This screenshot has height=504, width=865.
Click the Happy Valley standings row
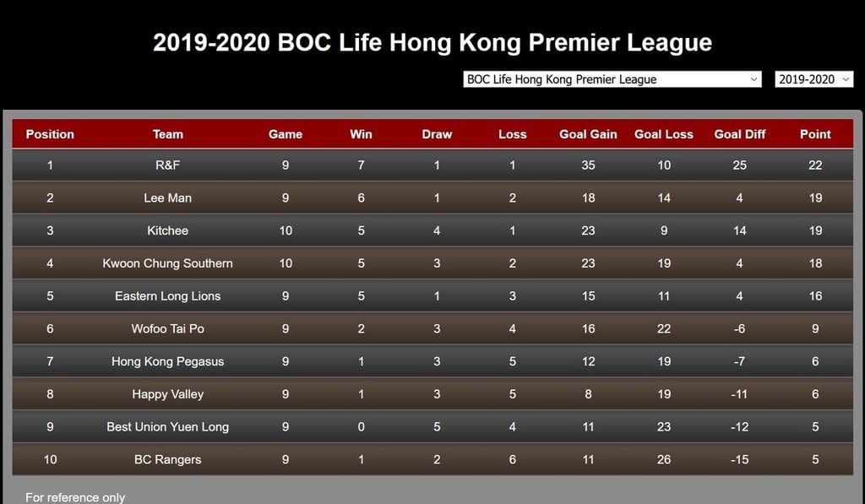tap(167, 394)
